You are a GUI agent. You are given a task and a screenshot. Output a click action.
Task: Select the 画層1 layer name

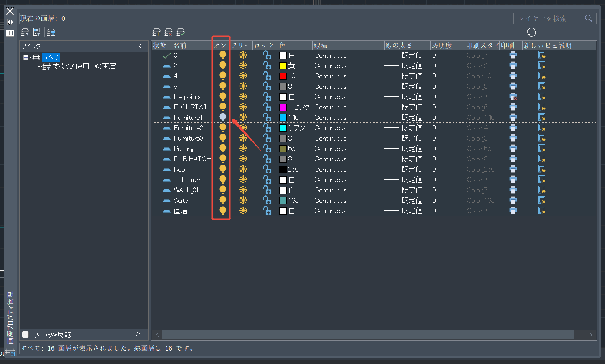click(182, 211)
